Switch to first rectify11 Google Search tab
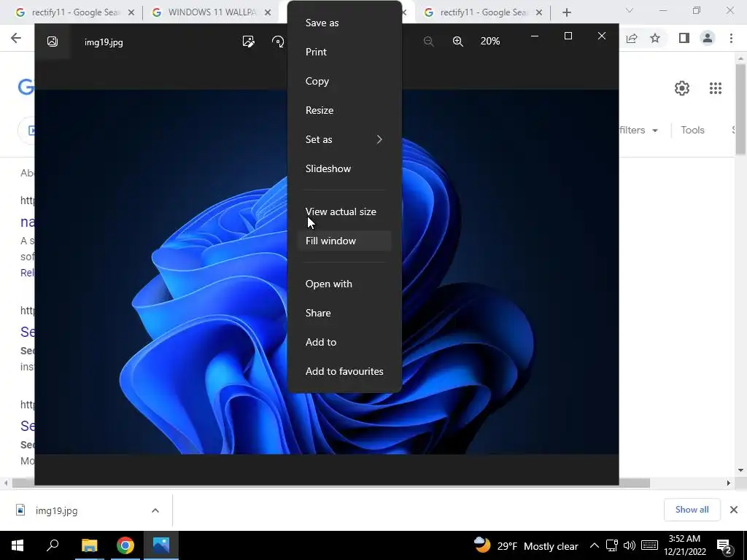 coord(74,12)
